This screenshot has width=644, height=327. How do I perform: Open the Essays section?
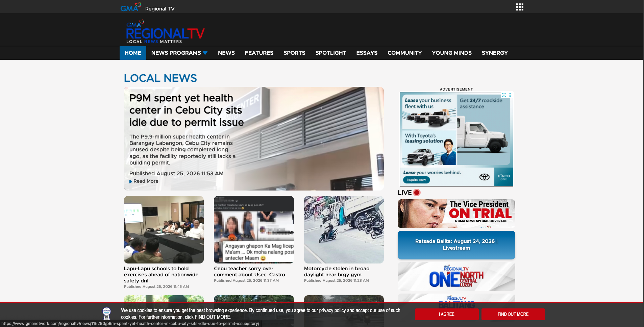pyautogui.click(x=367, y=53)
